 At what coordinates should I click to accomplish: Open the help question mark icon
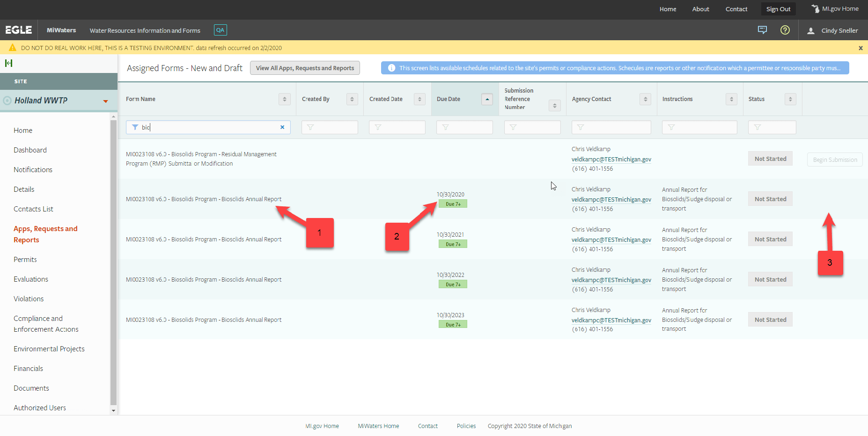(785, 30)
